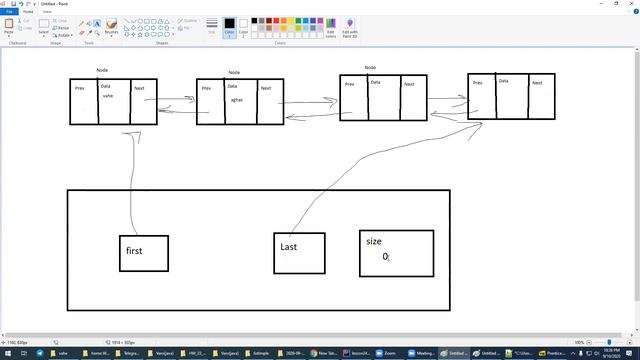The width and height of the screenshot is (640, 360).
Task: Select the Magnifier tool
Action: [97, 33]
